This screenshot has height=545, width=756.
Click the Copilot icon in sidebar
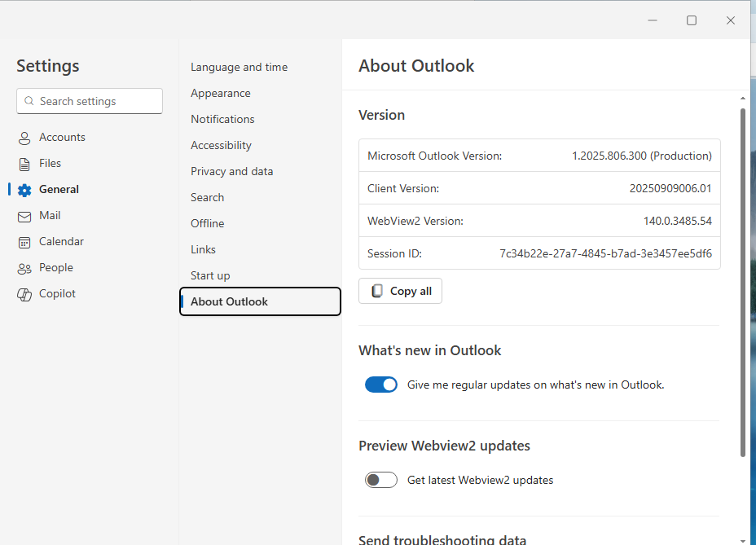pos(24,294)
